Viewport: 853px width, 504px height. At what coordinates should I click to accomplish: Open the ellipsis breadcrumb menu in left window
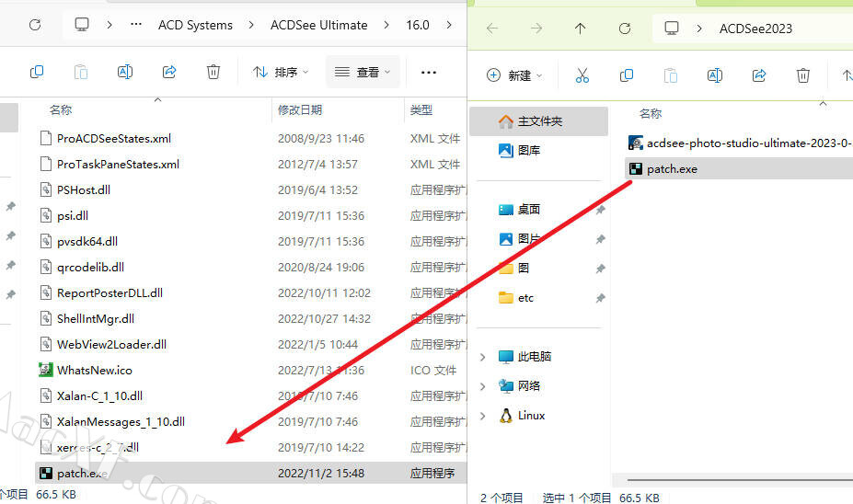(136, 25)
